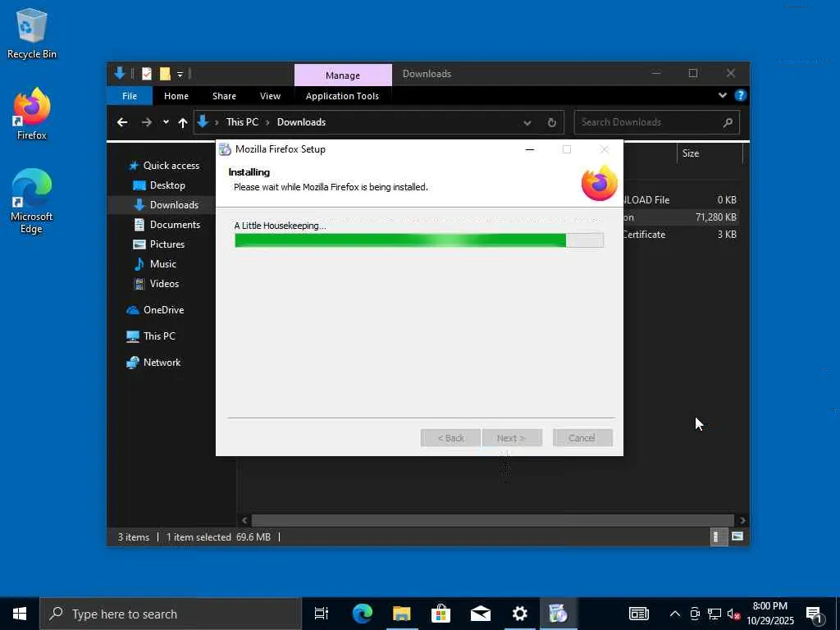Open the Recycle Bin desktop icon

click(32, 34)
